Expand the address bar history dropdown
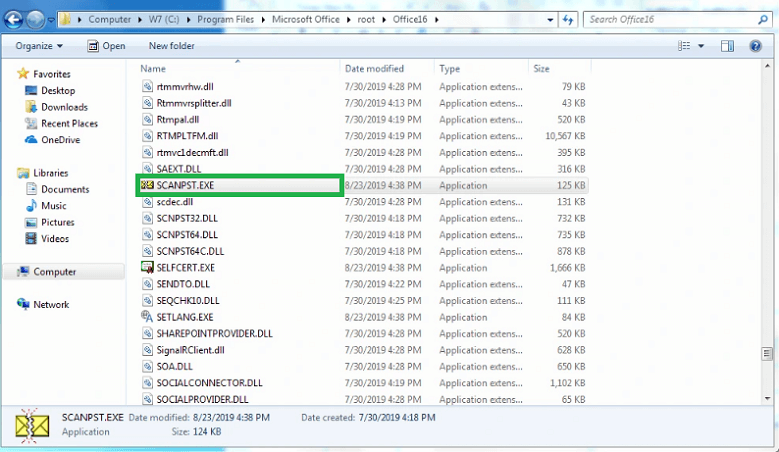This screenshot has height=452, width=779. pyautogui.click(x=550, y=20)
